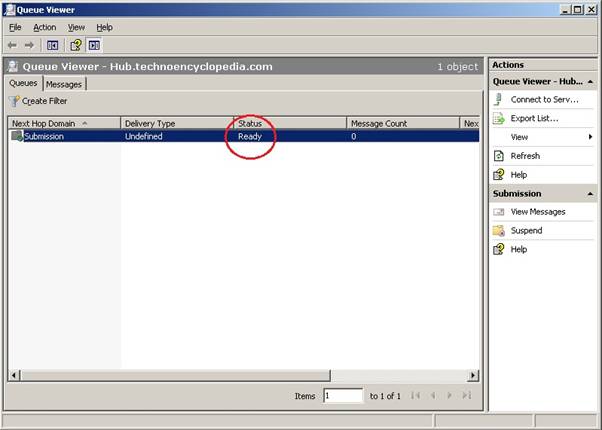Click the Help icon under Queue Viewer actions
Viewport: 602px width, 430px height.
click(498, 175)
